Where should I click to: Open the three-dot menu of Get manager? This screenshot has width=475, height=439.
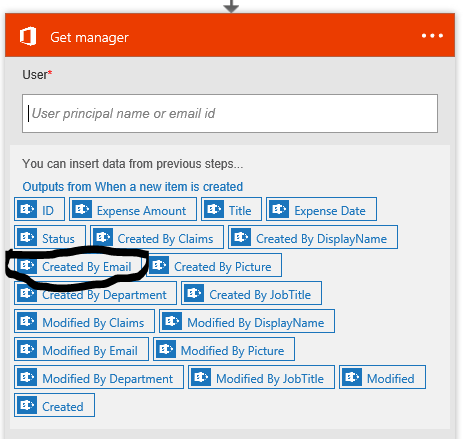(432, 36)
